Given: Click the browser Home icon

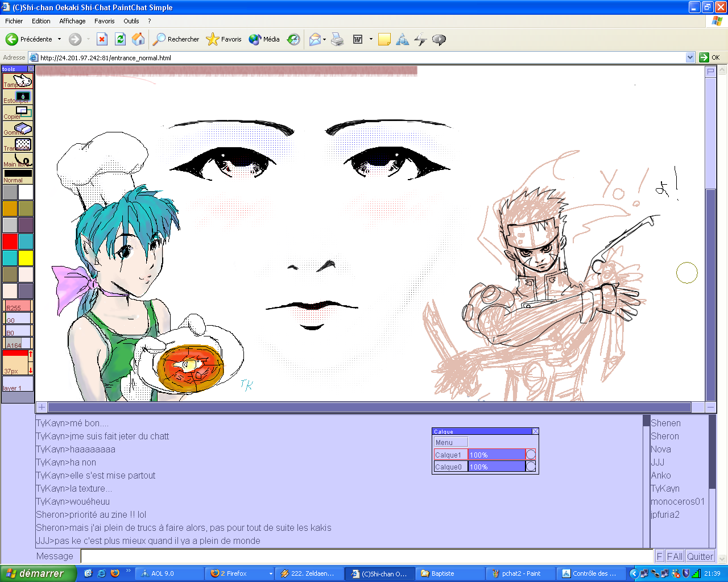Looking at the screenshot, I should [138, 39].
